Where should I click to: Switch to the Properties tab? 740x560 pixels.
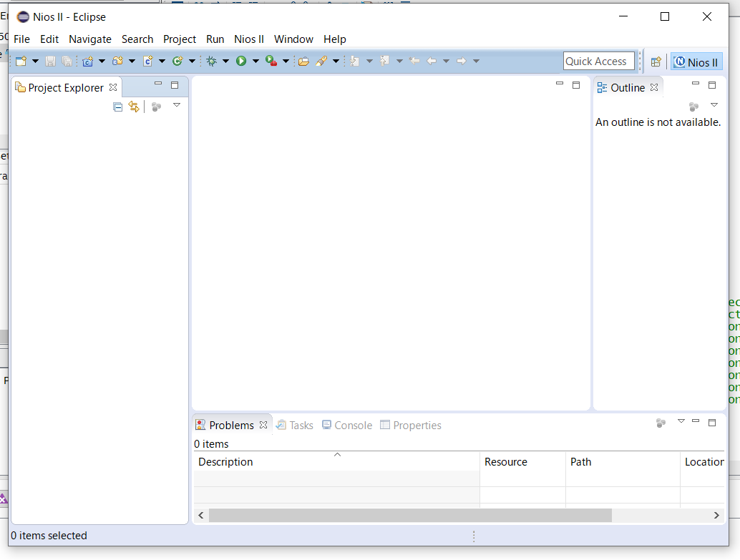411,425
